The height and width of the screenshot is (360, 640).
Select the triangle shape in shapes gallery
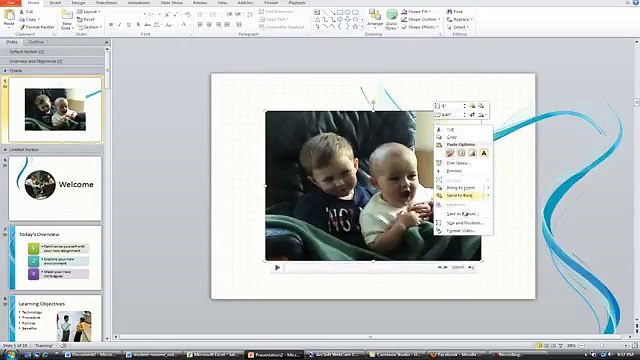[317, 20]
